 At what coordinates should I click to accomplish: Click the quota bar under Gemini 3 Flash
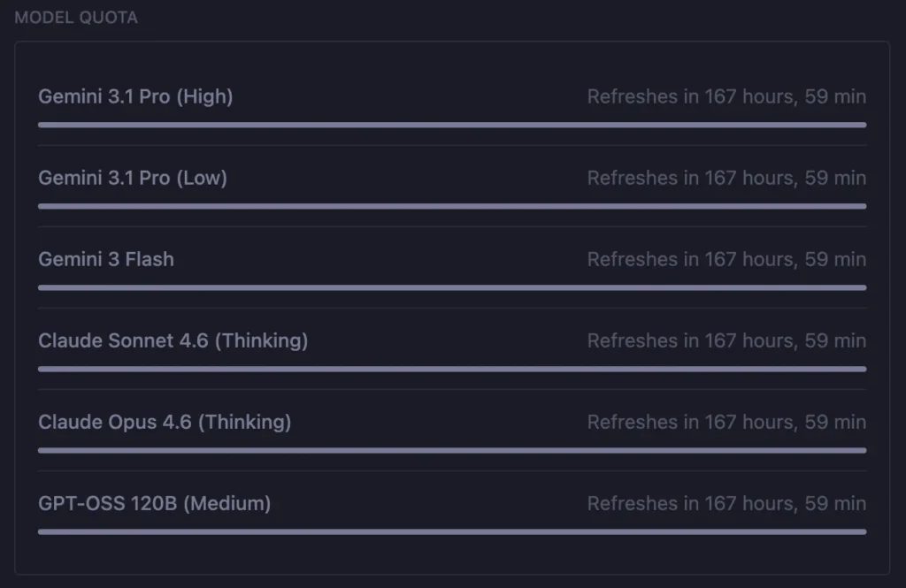(x=452, y=287)
